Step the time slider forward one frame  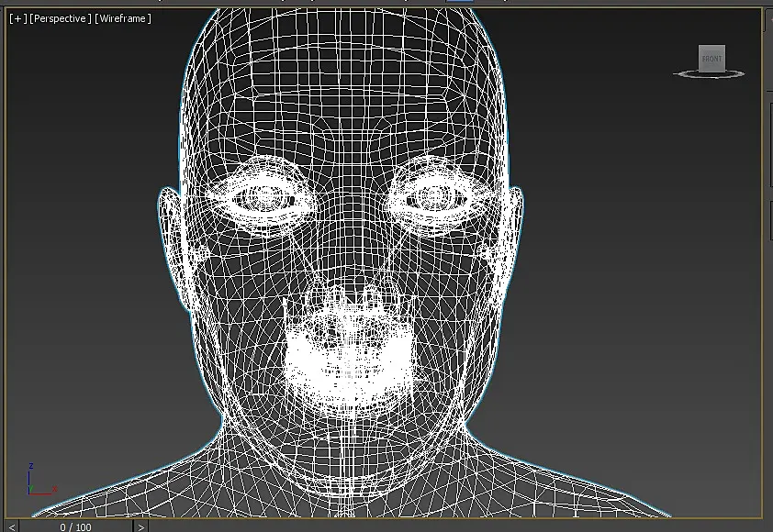141,526
